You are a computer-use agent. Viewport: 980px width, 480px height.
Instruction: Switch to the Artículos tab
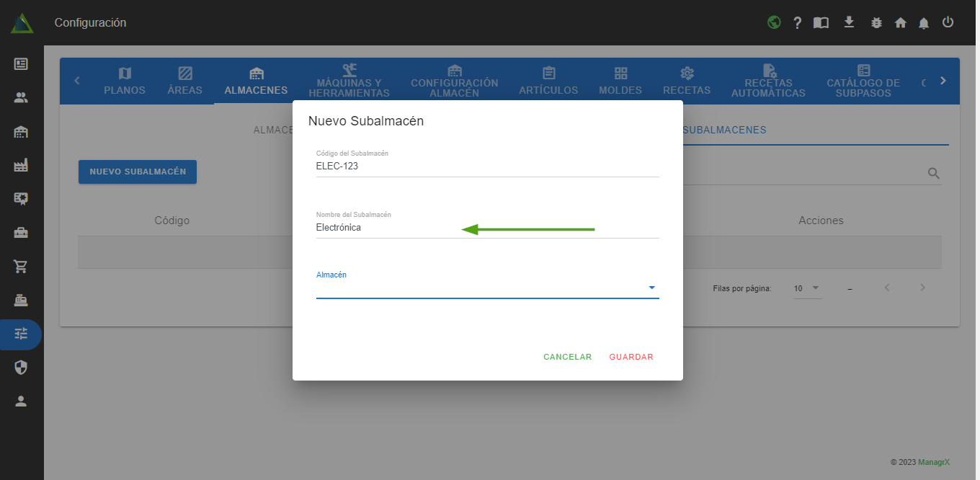548,81
